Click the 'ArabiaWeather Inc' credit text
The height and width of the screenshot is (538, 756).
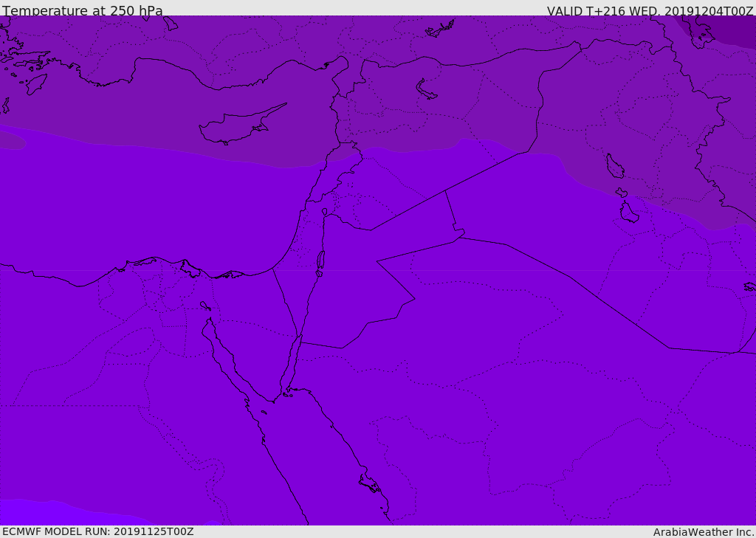[704, 532]
